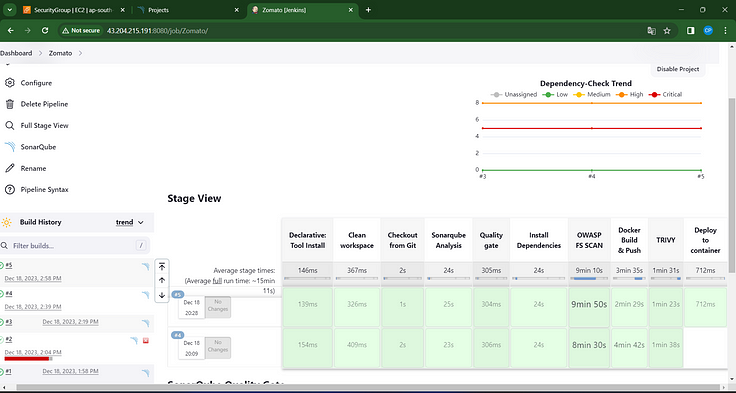Click the SonarQube icon next to build #3
The height and width of the screenshot is (393, 736).
coord(146,323)
